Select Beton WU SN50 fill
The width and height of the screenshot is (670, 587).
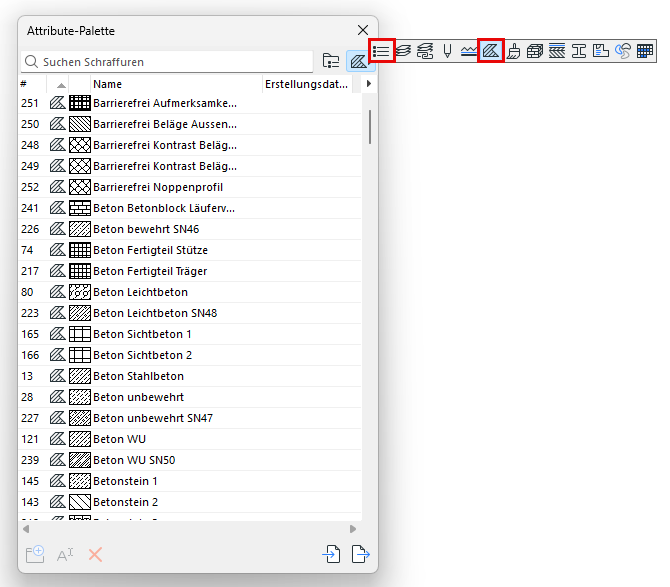coord(190,460)
